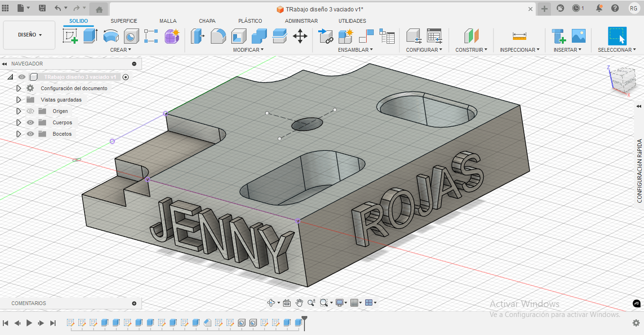Toggle visibility of Bocetos folder

coord(30,134)
